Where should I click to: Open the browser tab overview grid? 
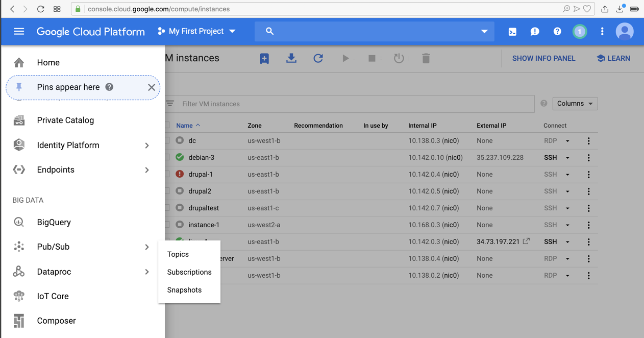[x=57, y=9]
